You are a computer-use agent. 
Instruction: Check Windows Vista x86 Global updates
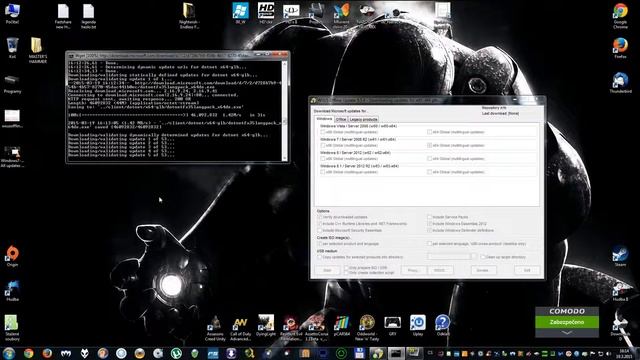point(322,132)
